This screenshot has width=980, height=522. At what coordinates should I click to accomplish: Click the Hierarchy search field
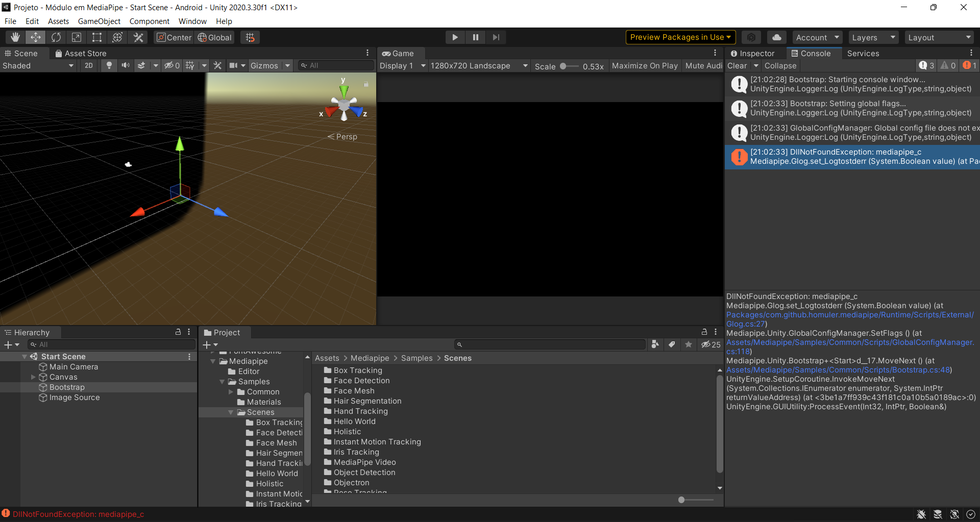[x=111, y=344]
